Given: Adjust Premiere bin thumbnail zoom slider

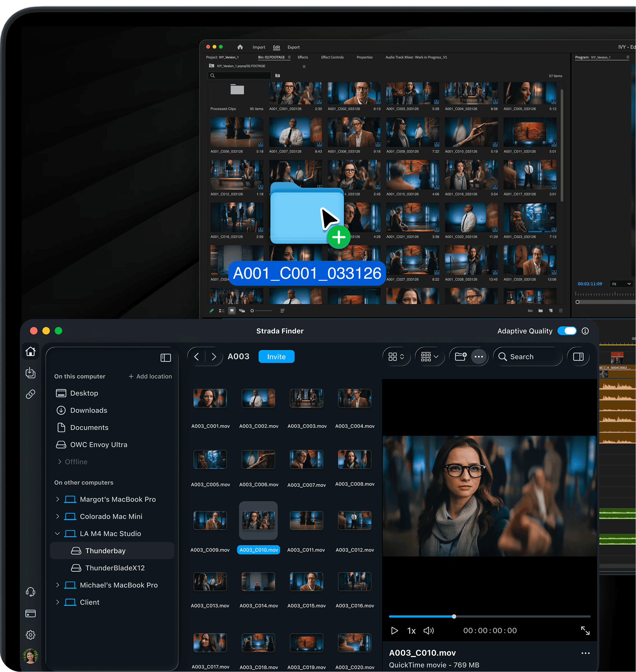Looking at the screenshot, I should (261, 311).
